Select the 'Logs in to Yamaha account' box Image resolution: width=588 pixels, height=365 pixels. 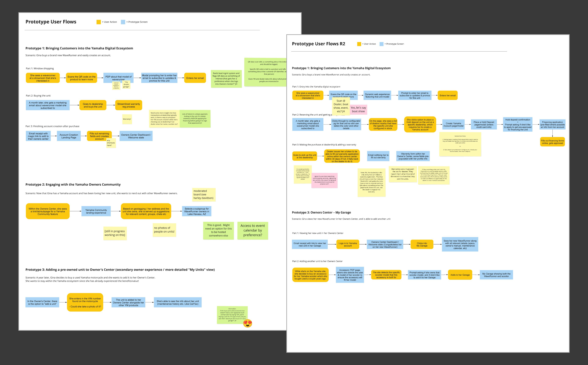click(348, 245)
